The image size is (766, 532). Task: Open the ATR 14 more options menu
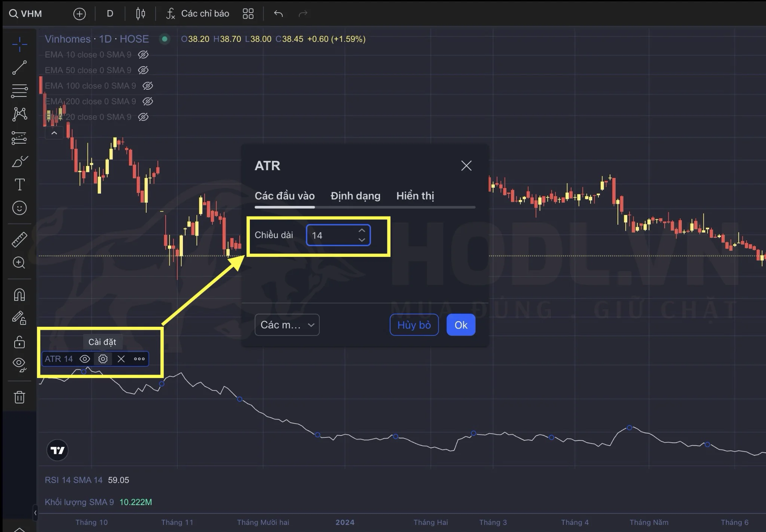pos(139,359)
